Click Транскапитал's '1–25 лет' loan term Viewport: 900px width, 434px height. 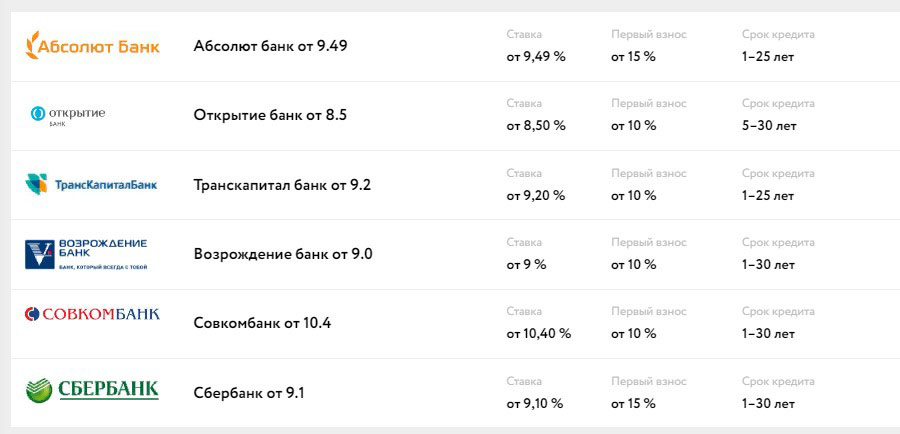tap(768, 196)
